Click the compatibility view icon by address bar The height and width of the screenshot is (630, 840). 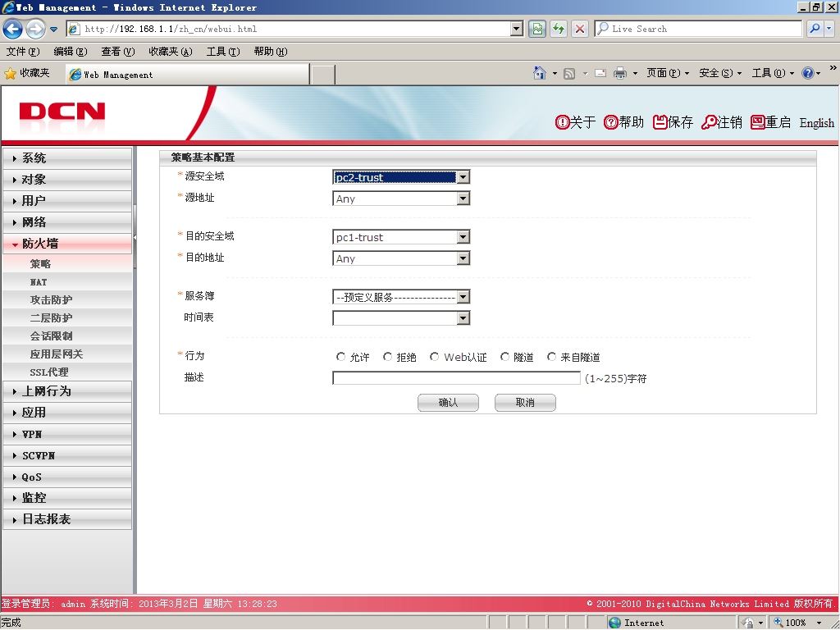(x=537, y=29)
